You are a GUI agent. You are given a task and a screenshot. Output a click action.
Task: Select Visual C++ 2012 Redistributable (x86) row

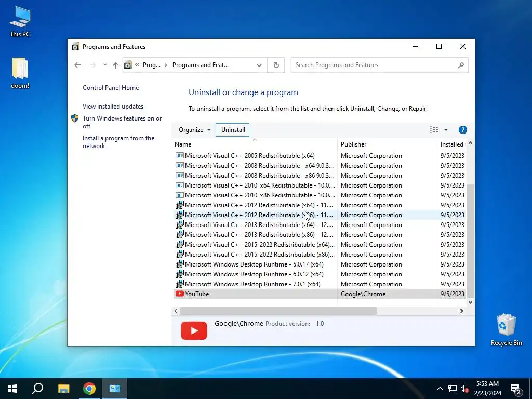(319, 215)
